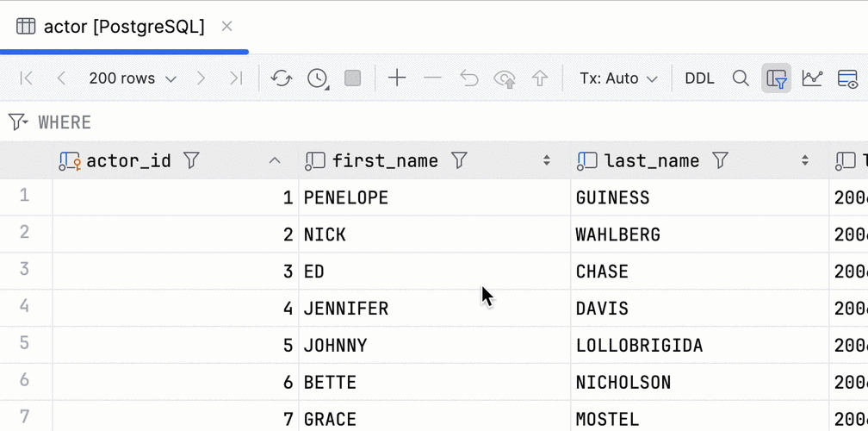The image size is (868, 431).
Task: Click the stop square button
Action: click(353, 78)
